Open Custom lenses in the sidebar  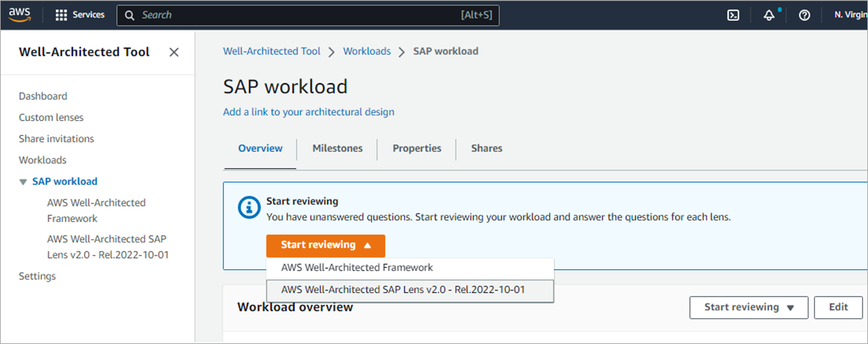[51, 118]
